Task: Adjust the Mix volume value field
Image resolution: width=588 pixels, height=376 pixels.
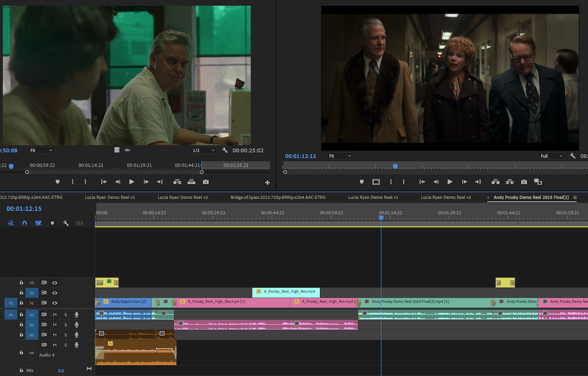Action: [x=61, y=370]
